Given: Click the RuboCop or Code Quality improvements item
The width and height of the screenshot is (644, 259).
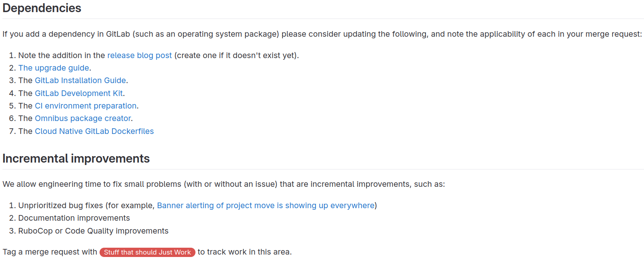Looking at the screenshot, I should (93, 231).
